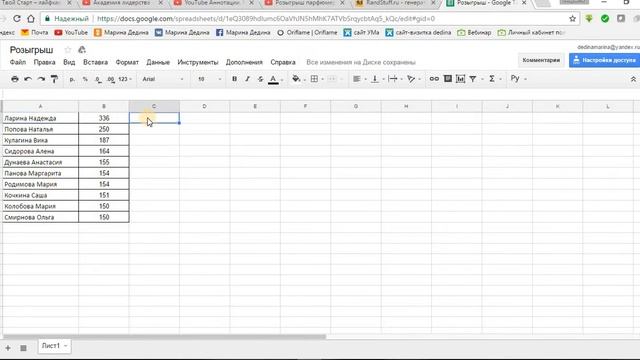
Task: Open the YouTube bookmark
Action: tap(71, 32)
